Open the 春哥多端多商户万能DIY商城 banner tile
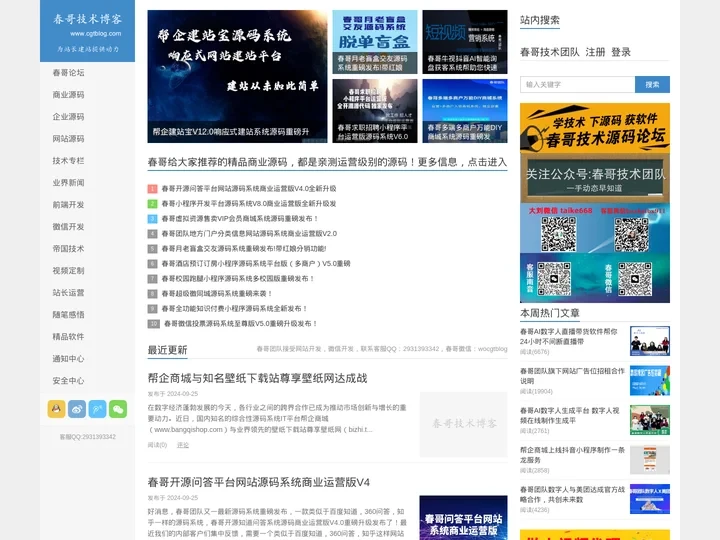720x540 pixels. [465, 111]
